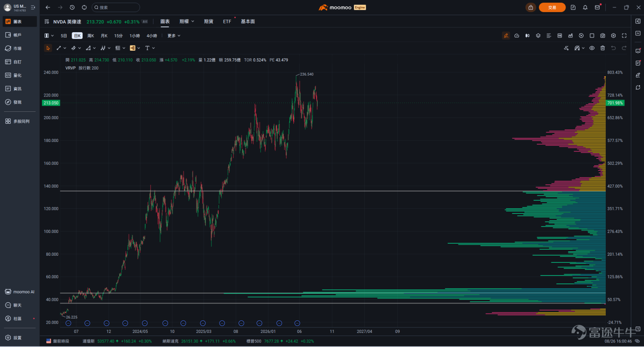Expand shape tool options arrow
Viewport: 644px width, 347px height.
[x=94, y=48]
